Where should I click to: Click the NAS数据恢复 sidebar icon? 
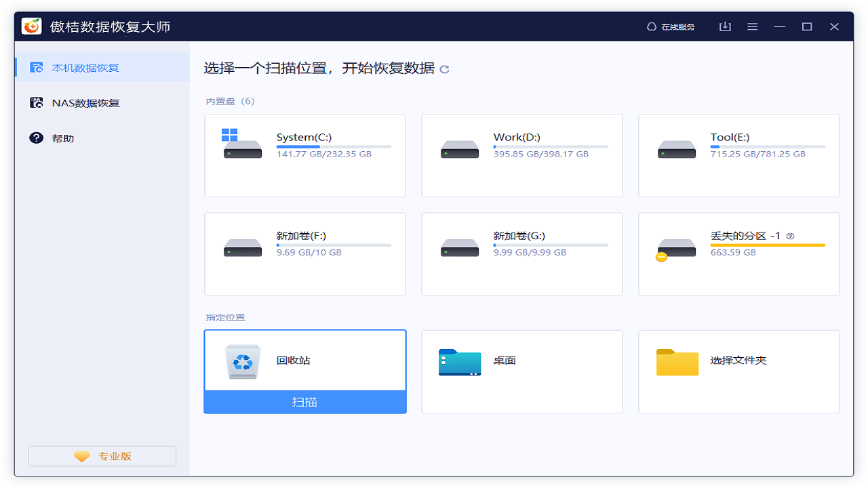35,102
